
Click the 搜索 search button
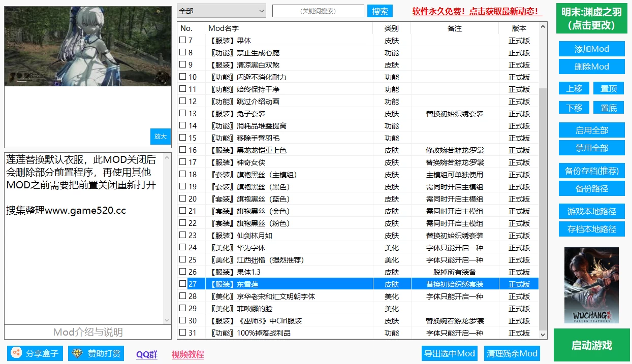click(380, 11)
